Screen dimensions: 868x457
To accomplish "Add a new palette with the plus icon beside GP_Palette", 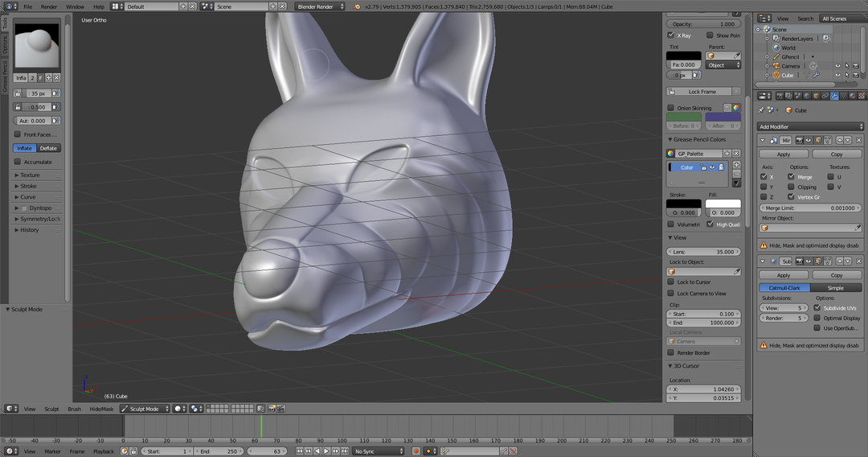I will tap(727, 153).
